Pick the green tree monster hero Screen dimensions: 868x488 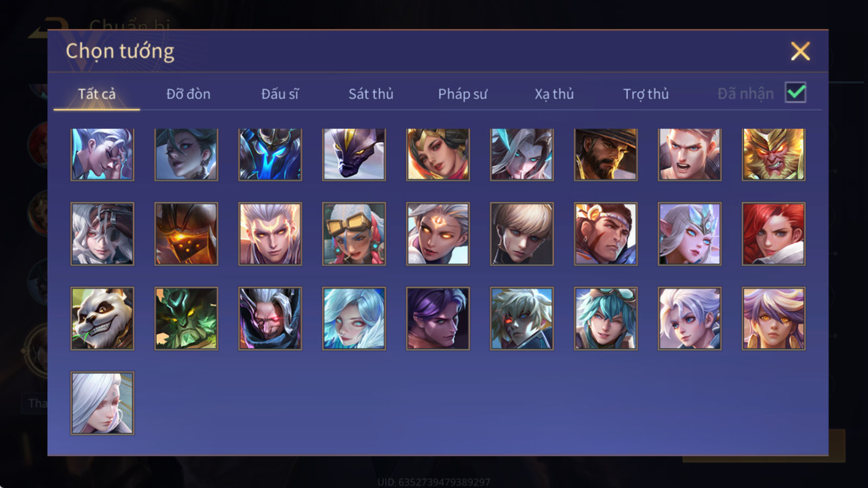(x=186, y=318)
